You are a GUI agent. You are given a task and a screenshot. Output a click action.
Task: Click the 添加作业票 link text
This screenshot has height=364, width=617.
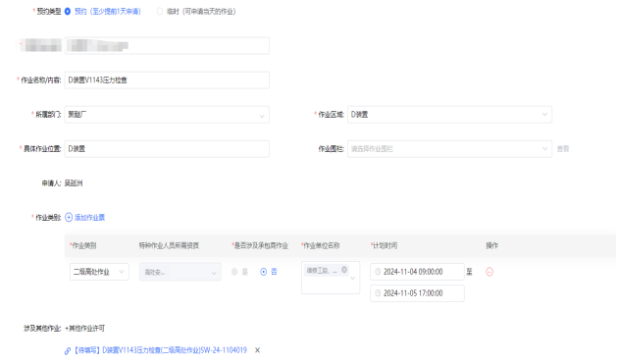(89, 217)
